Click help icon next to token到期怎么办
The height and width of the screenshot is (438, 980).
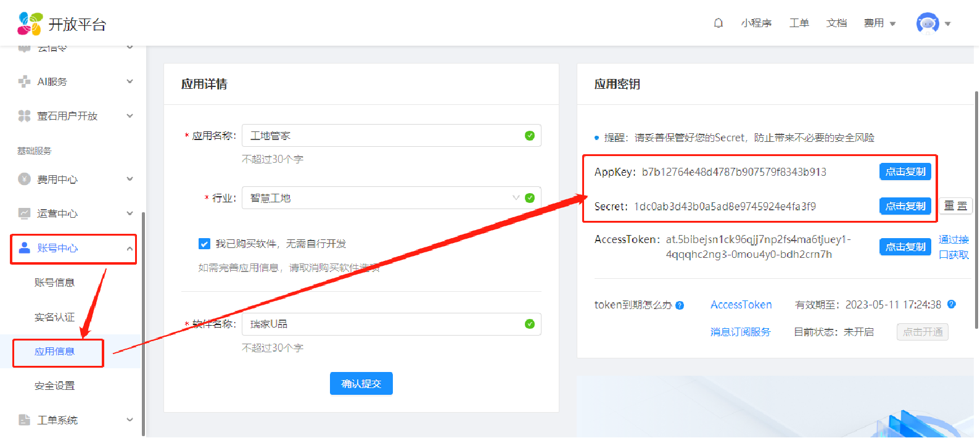point(680,305)
